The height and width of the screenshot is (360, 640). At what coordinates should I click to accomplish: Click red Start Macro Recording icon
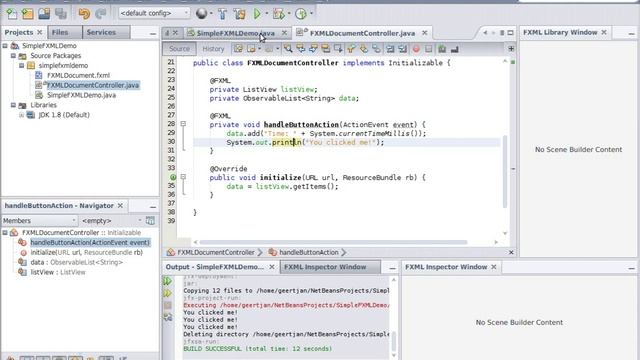pos(416,49)
